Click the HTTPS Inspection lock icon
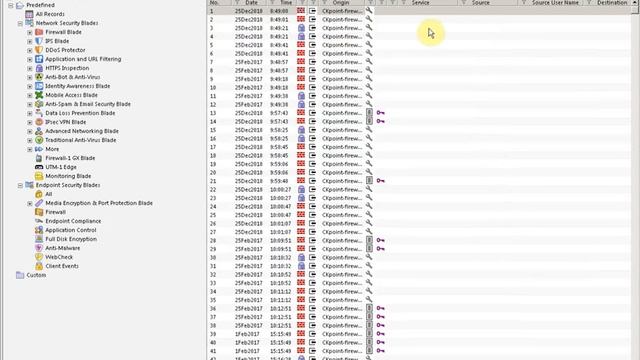Screen dimensions: 640x360 click(39, 68)
